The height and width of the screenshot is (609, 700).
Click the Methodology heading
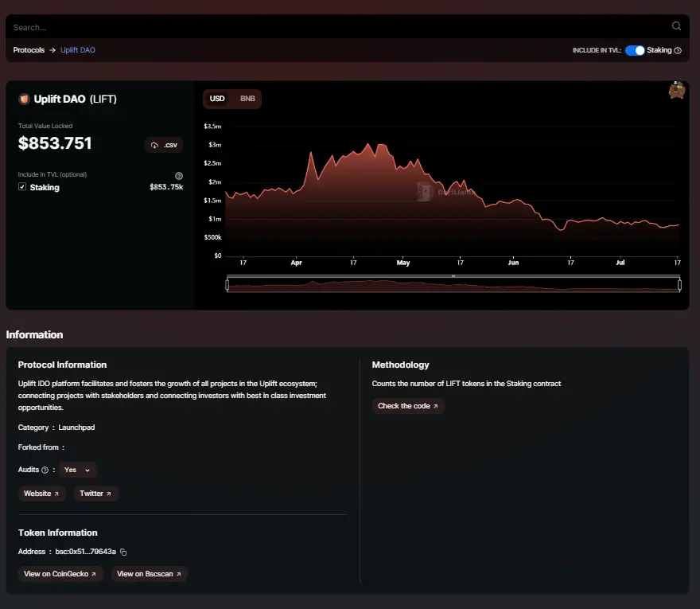400,365
